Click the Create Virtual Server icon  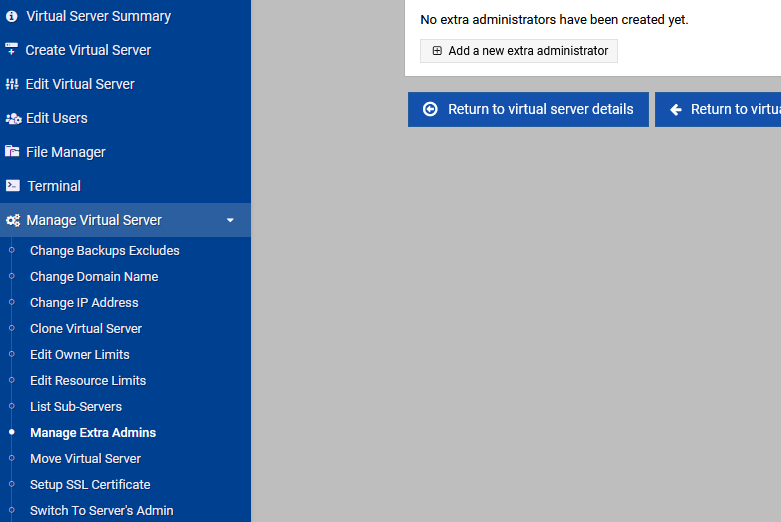point(11,49)
